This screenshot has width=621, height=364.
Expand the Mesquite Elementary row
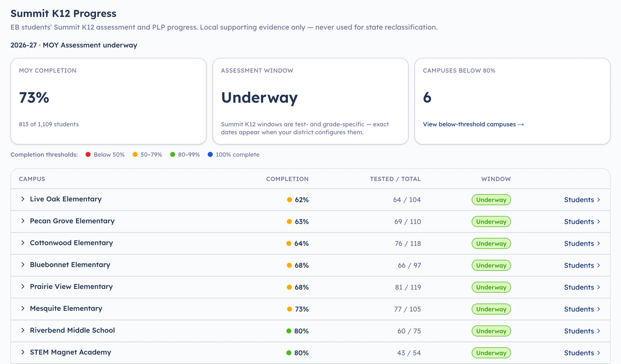(23, 309)
